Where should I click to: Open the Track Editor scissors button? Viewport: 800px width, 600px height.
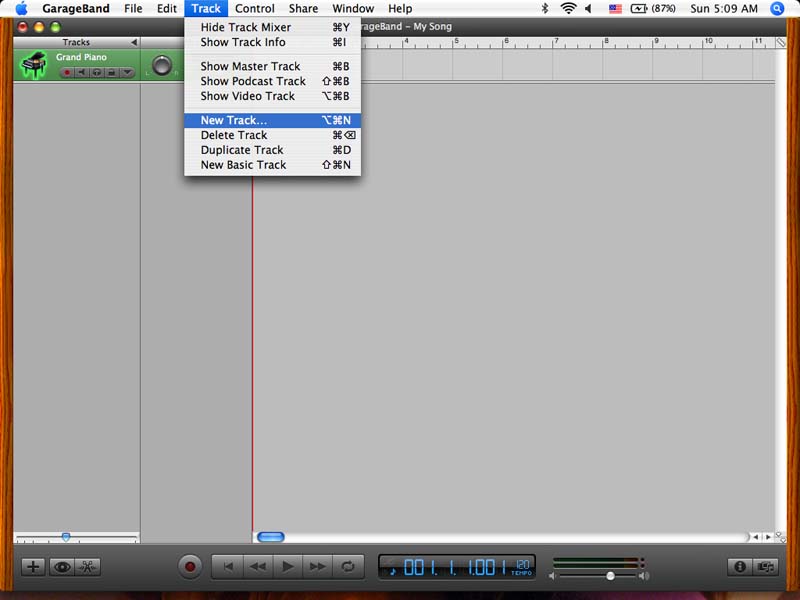coord(87,566)
